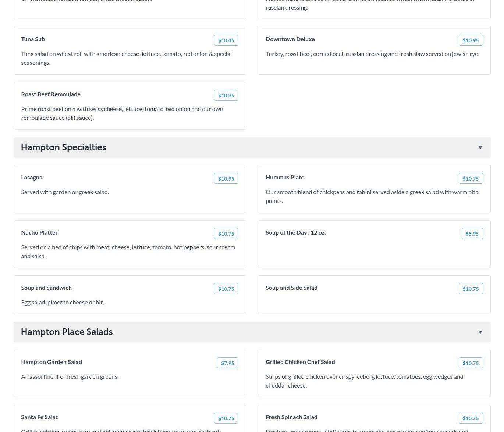Collapse the Hampton Place Salads arrow
The image size is (504, 432).
tap(480, 332)
